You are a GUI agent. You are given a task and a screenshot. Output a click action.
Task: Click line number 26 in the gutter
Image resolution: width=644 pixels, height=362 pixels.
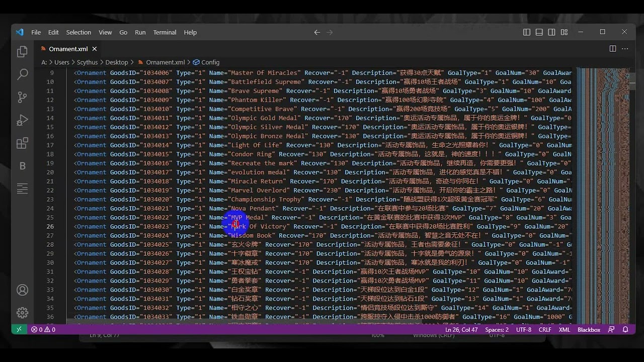pos(50,226)
